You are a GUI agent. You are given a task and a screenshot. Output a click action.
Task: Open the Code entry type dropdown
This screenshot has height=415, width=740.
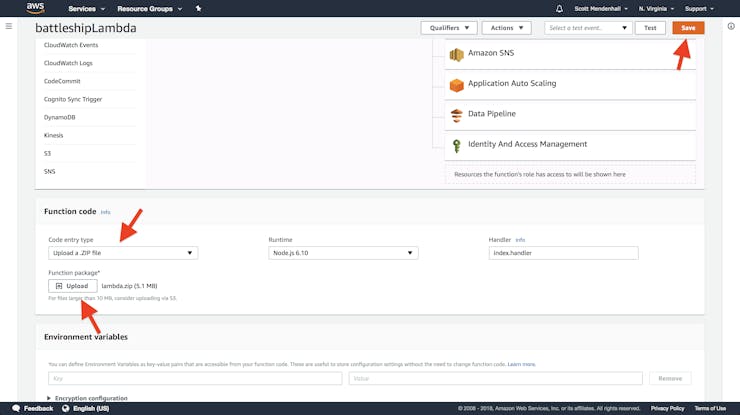[123, 253]
